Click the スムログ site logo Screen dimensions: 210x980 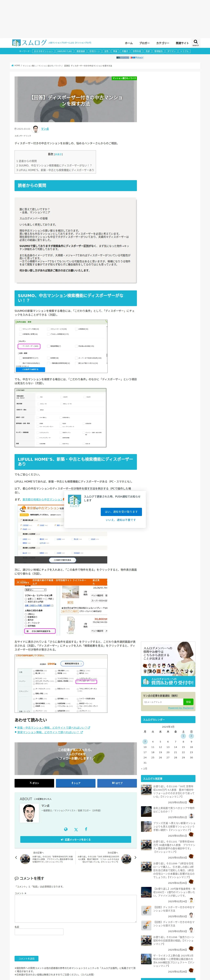tap(29, 43)
